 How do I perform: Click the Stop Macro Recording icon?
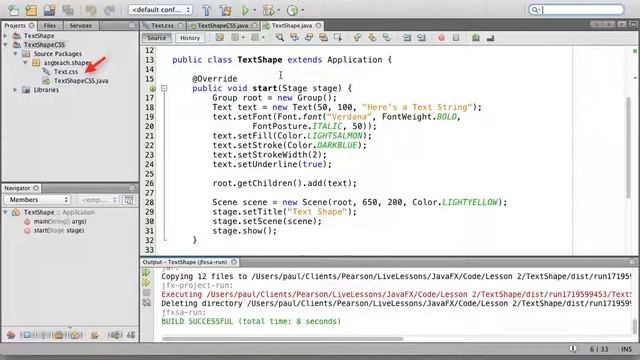(456, 38)
